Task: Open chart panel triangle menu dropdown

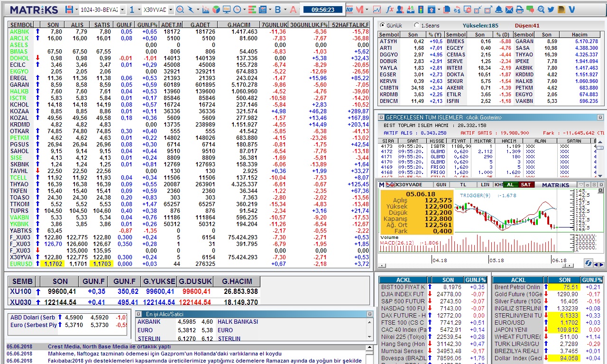Action: (581, 184)
